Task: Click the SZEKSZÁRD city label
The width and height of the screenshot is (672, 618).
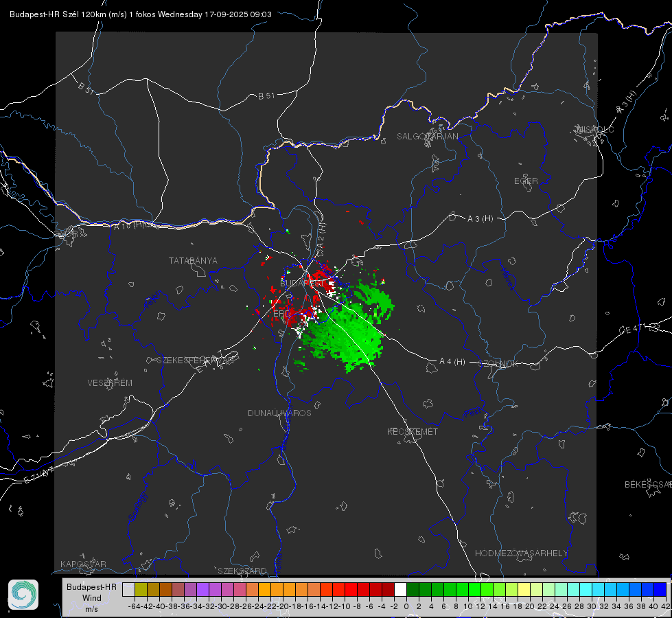Action: pos(242,571)
